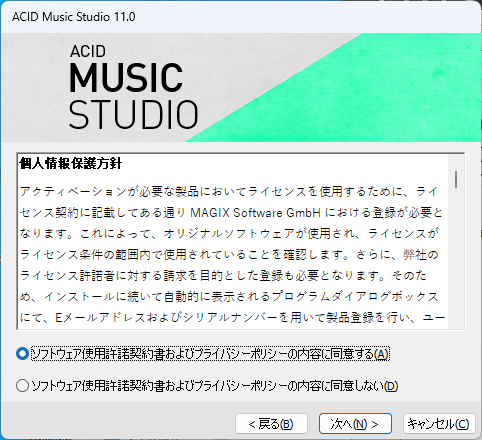
Task: Go to next step with 次へ(N) button
Action: 355,424
